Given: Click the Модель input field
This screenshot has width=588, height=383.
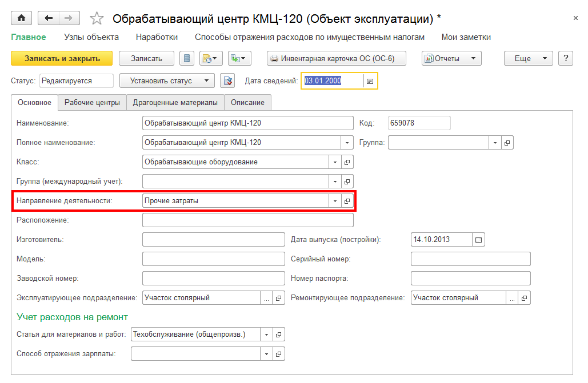Looking at the screenshot, I should [213, 259].
